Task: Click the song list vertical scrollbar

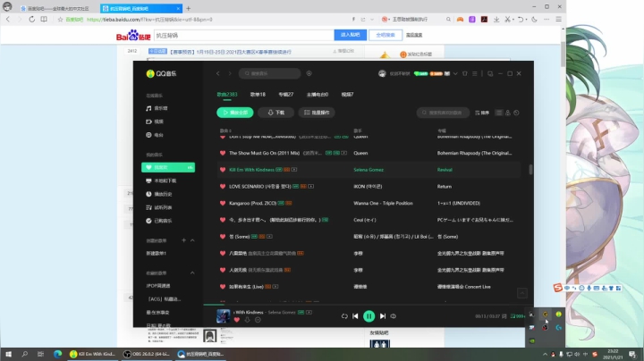Action: [x=530, y=170]
